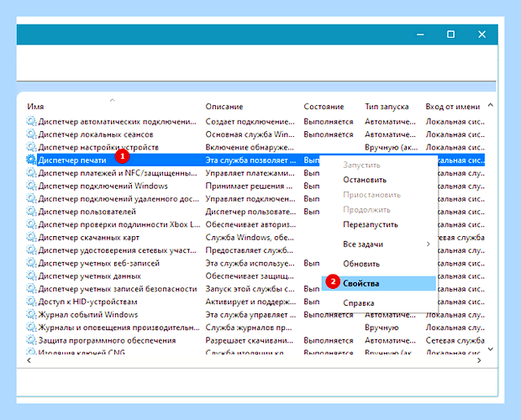Select the Диспетчер скачанных карт service

(89, 238)
